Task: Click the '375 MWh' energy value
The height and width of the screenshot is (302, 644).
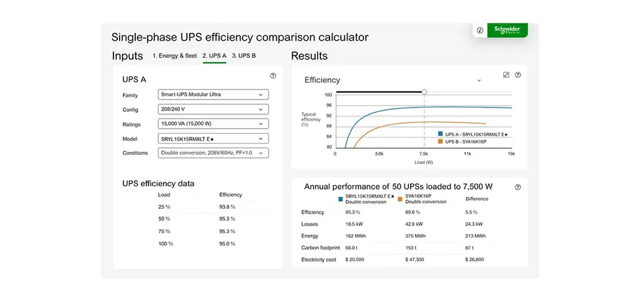Action: point(415,236)
